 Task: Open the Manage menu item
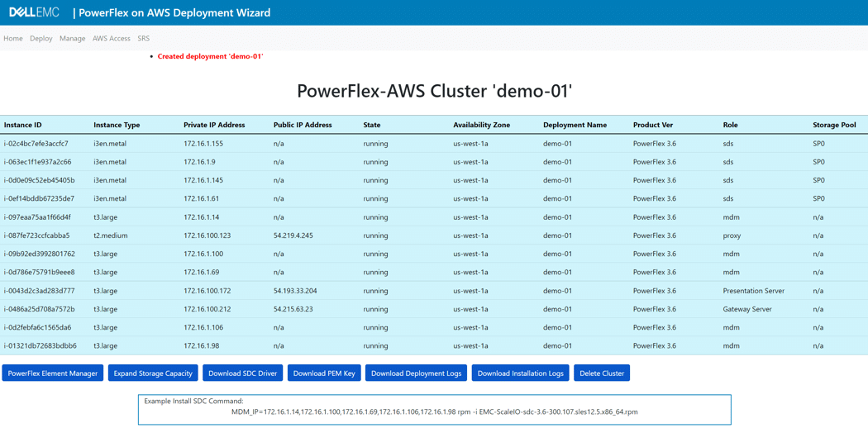point(73,39)
